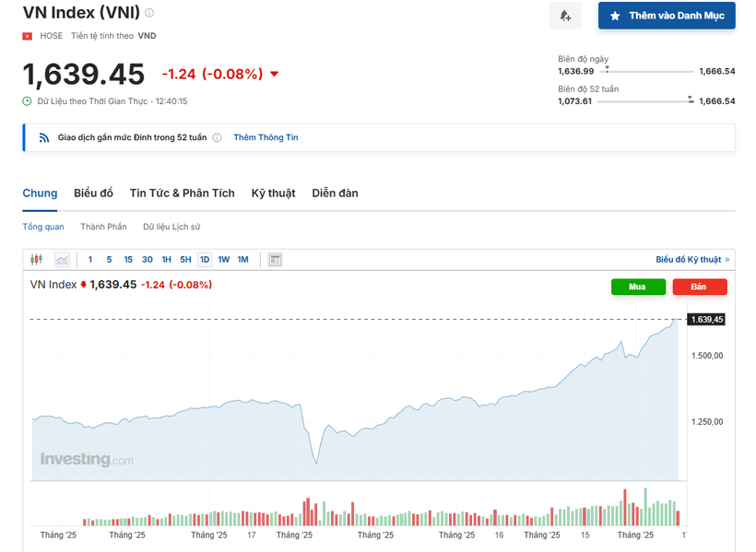756x552 pixels.
Task: Click the Vietnam flag icon near HOSE
Action: (26, 35)
